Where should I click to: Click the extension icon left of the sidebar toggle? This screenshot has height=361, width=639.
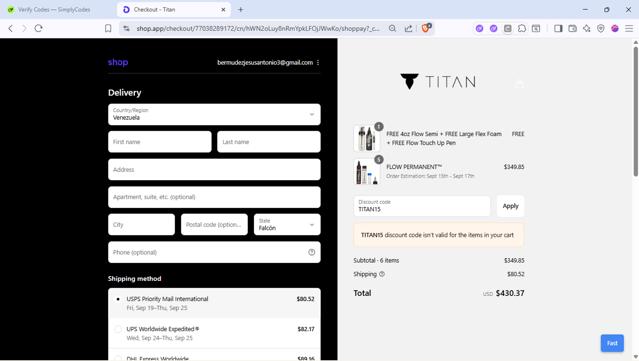536,28
